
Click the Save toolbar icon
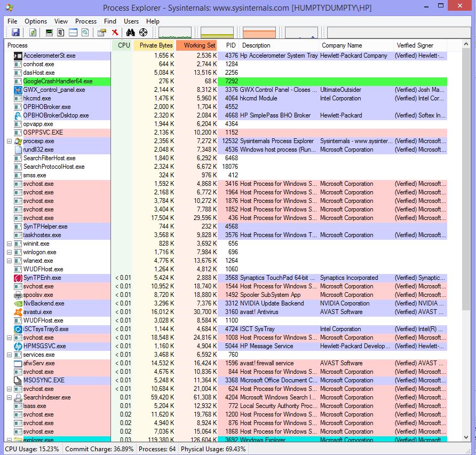15,32
